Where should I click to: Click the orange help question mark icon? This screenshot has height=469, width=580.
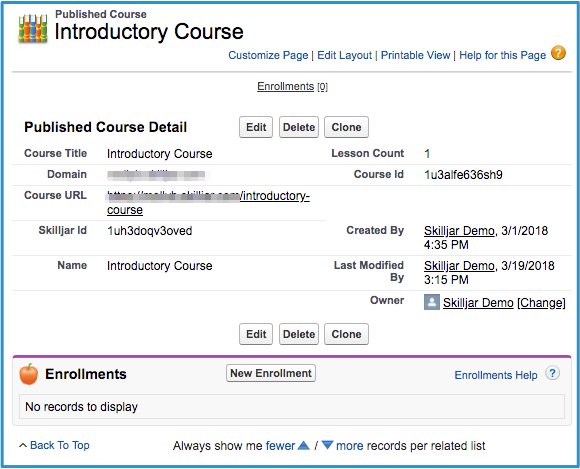[558, 53]
